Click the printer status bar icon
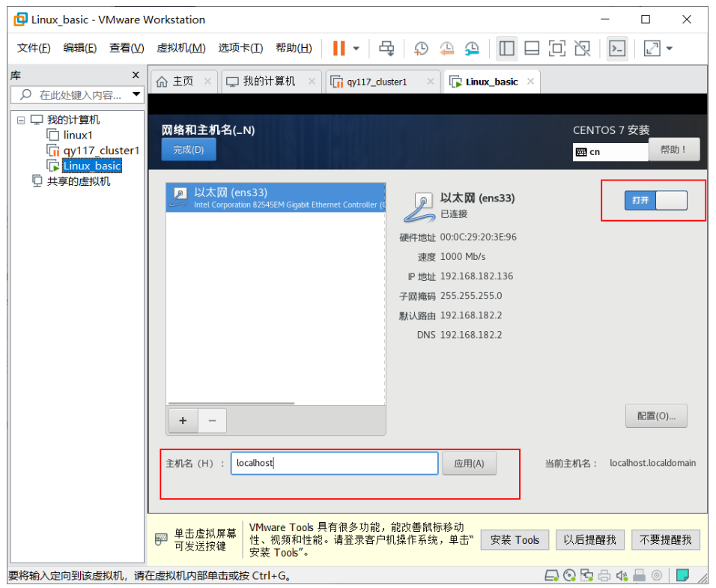The height and width of the screenshot is (588, 716). tap(604, 575)
